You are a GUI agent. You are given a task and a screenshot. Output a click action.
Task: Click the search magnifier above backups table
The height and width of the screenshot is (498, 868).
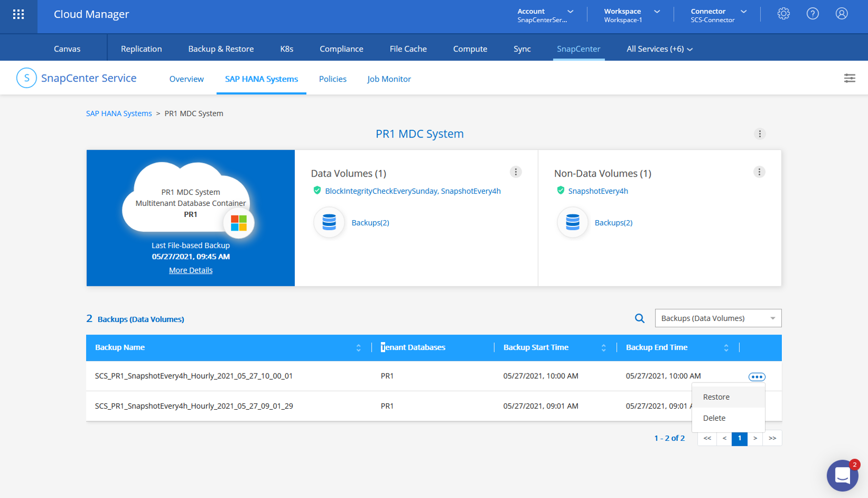[x=639, y=318]
